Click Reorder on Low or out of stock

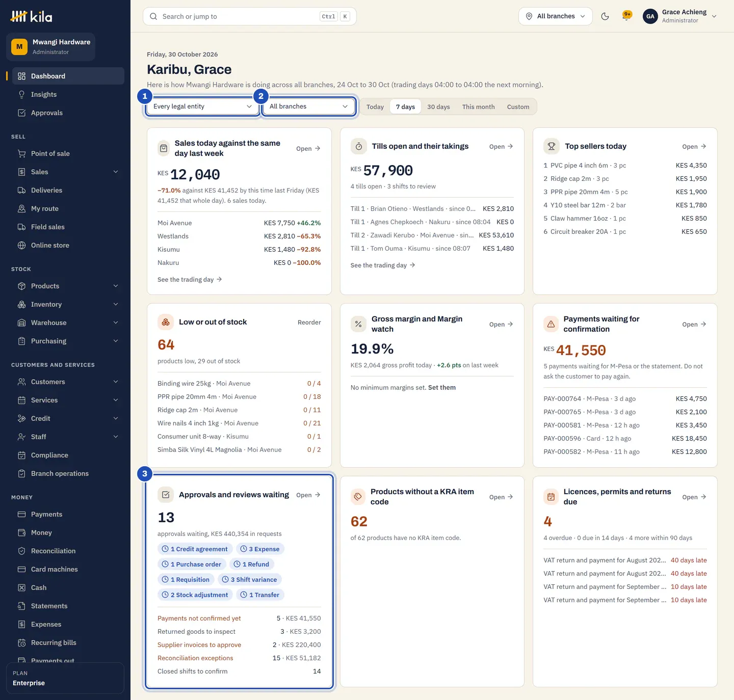(309, 322)
